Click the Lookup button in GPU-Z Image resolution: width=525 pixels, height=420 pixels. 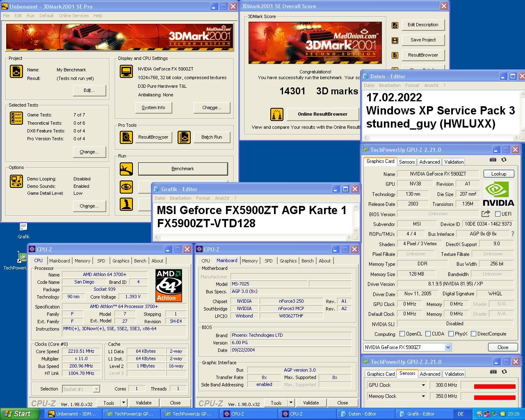499,174
